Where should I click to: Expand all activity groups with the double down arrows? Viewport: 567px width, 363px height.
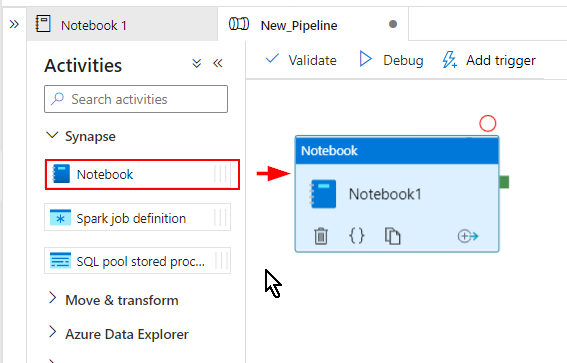point(196,63)
